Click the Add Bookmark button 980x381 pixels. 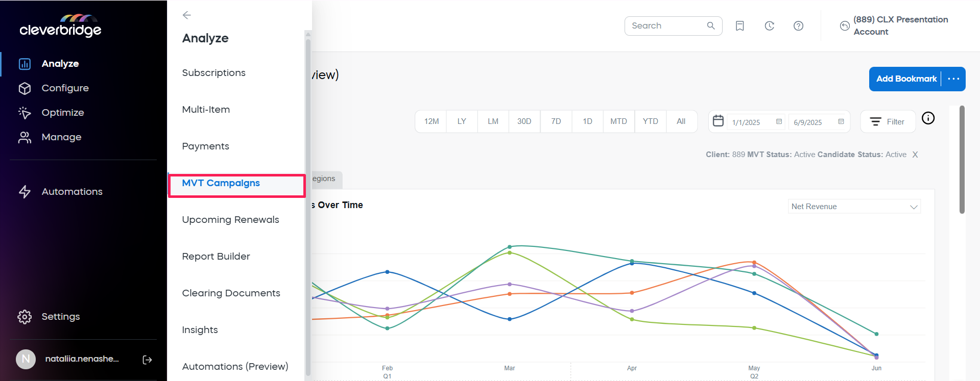(x=905, y=79)
